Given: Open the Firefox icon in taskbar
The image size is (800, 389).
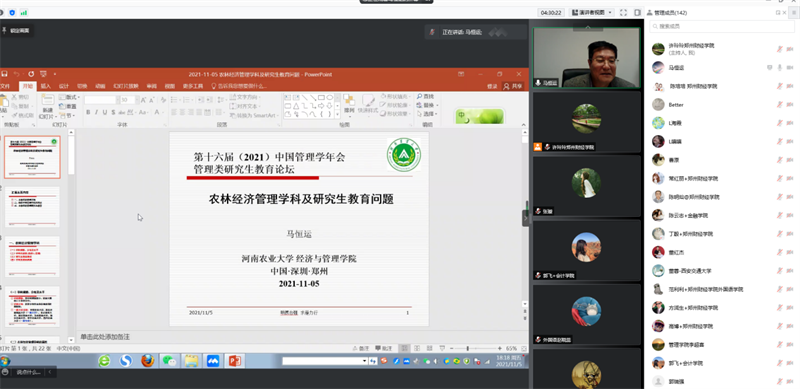Looking at the screenshot, I should pyautogui.click(x=147, y=361).
